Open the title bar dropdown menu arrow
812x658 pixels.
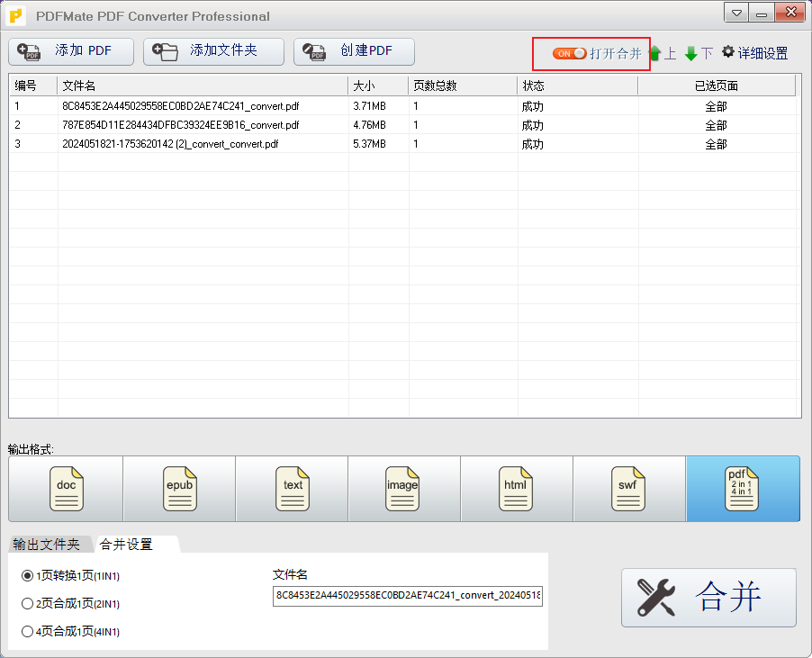click(x=736, y=13)
